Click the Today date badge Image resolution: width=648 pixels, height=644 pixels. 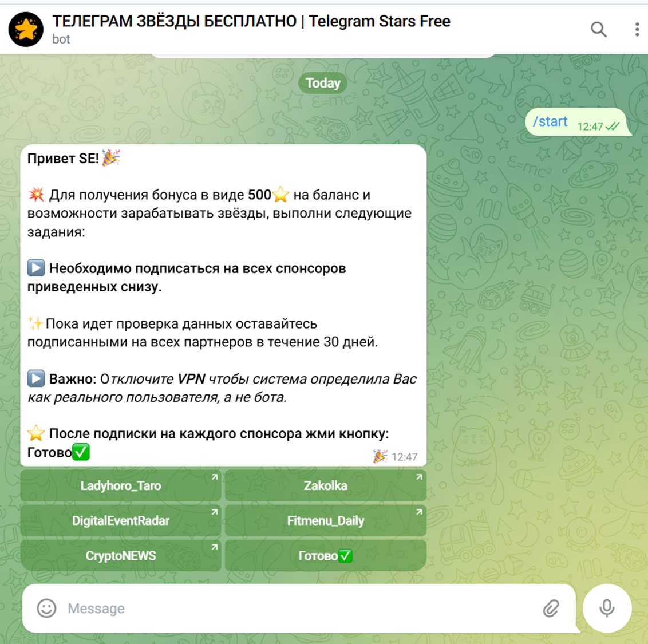(323, 83)
